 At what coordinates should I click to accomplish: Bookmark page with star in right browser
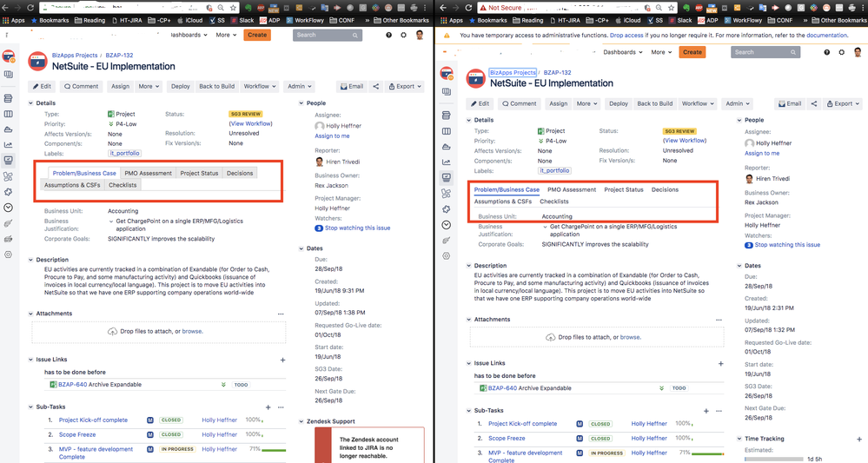(671, 8)
